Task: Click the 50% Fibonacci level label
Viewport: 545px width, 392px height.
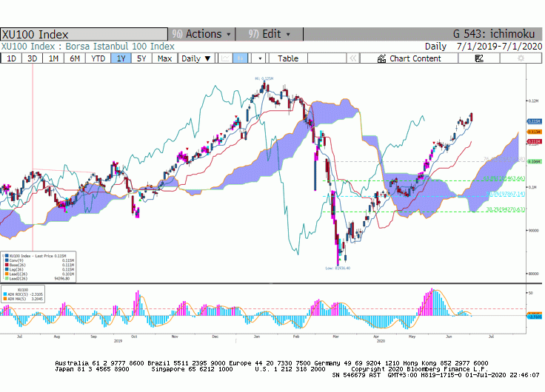Action: pyautogui.click(x=505, y=194)
